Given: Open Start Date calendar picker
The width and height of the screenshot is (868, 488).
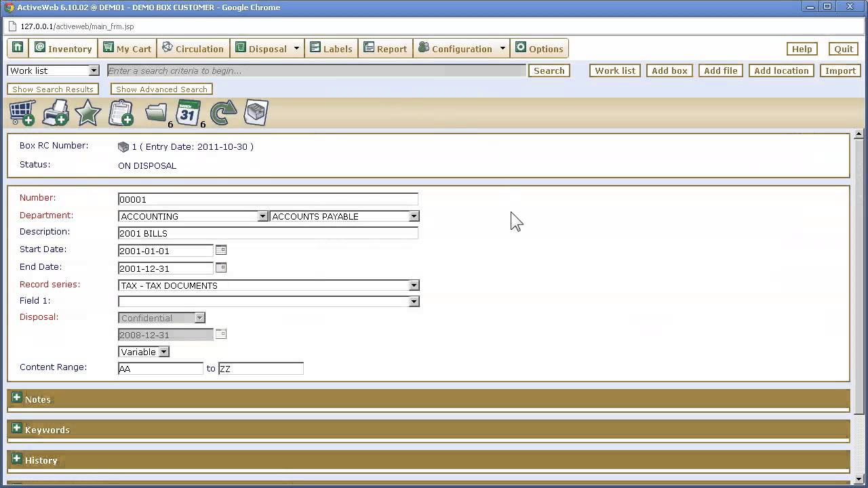Looking at the screenshot, I should coord(221,250).
